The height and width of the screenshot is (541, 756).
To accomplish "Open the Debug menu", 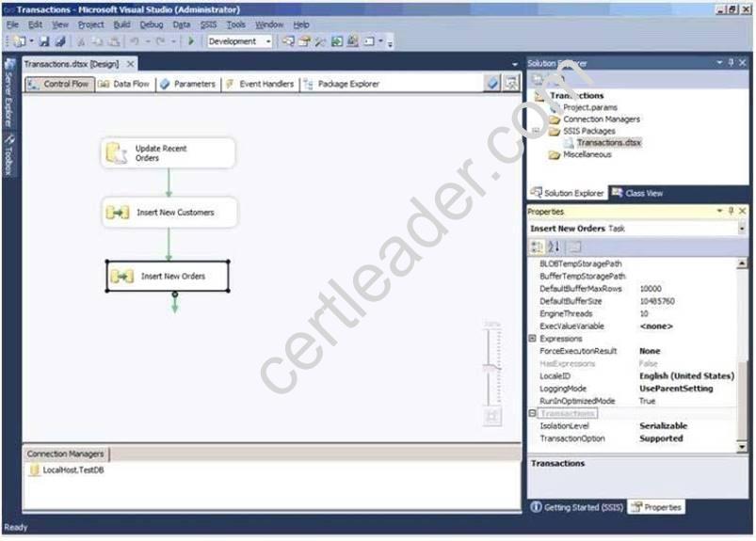I will pyautogui.click(x=152, y=24).
